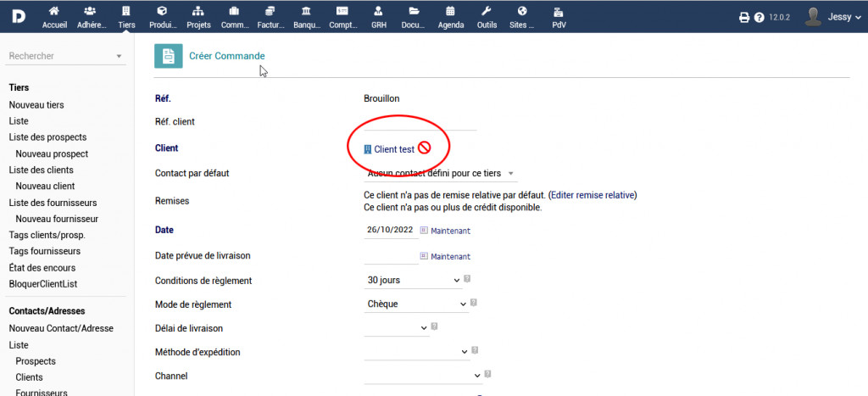The width and height of the screenshot is (868, 396).
Task: Open the help question mark icon
Action: [759, 17]
